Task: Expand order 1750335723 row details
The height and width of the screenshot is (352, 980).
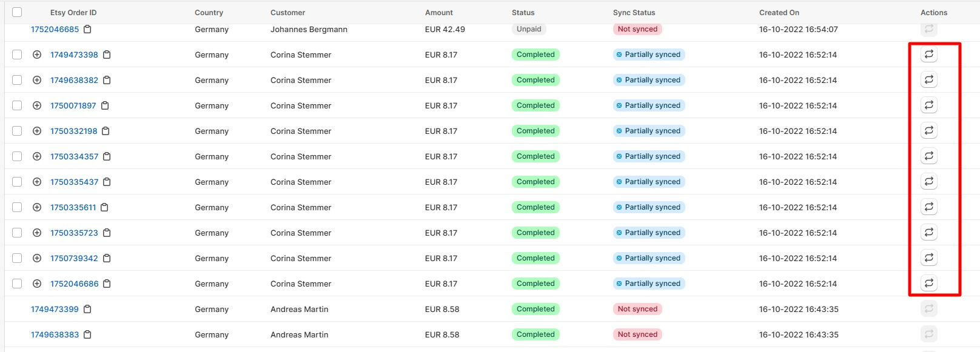Action: 37,233
